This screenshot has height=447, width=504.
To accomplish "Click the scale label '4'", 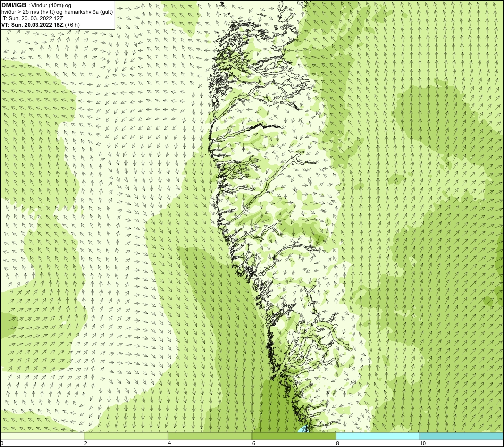I will click(169, 443).
